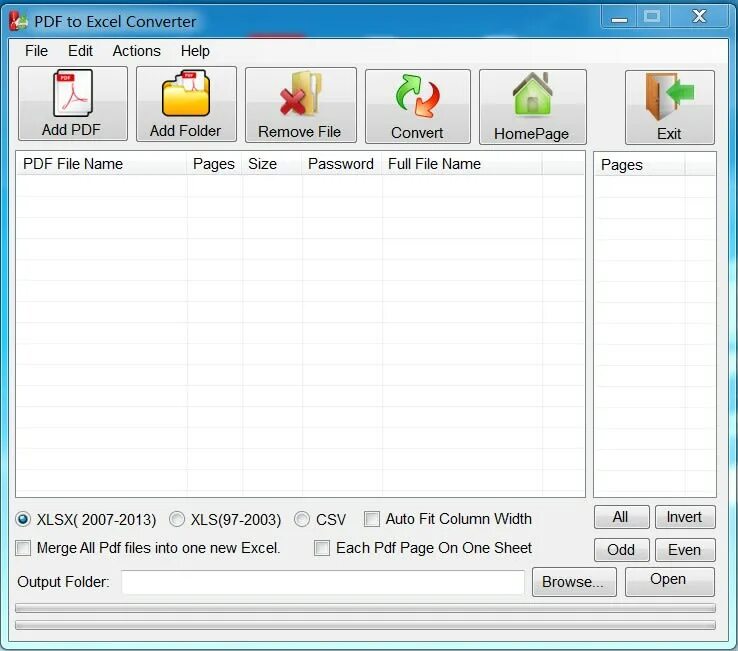Select Even pages button
The width and height of the screenshot is (738, 651).
[685, 550]
